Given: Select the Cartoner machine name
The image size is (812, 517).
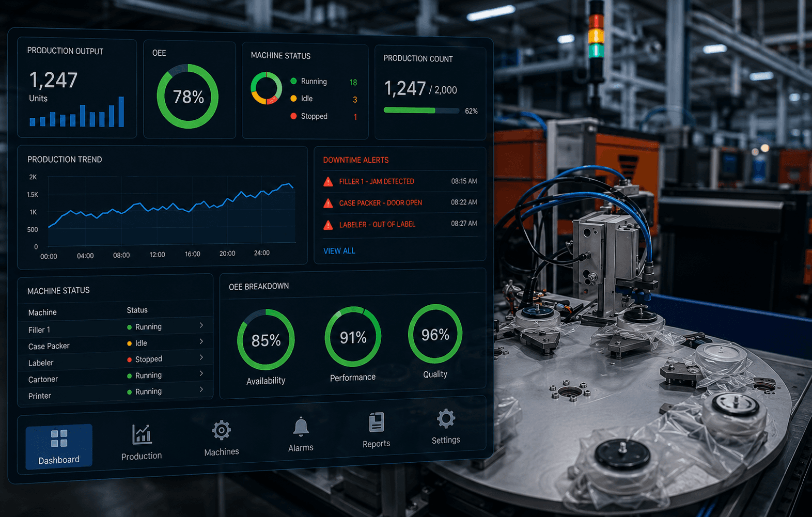Looking at the screenshot, I should [x=43, y=380].
